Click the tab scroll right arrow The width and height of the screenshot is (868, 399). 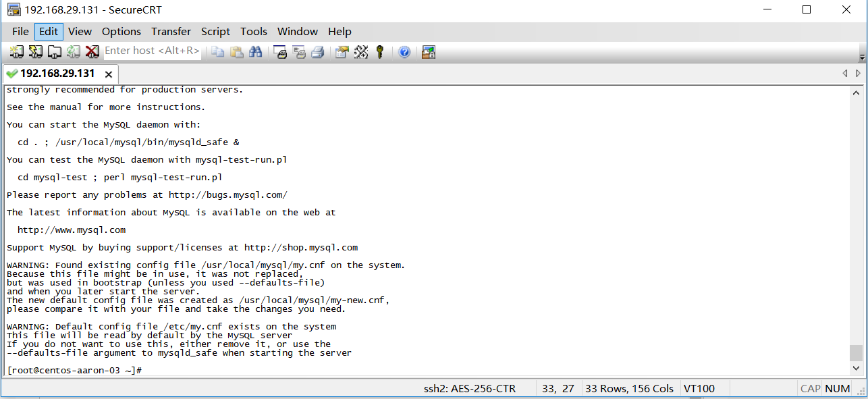click(x=858, y=73)
